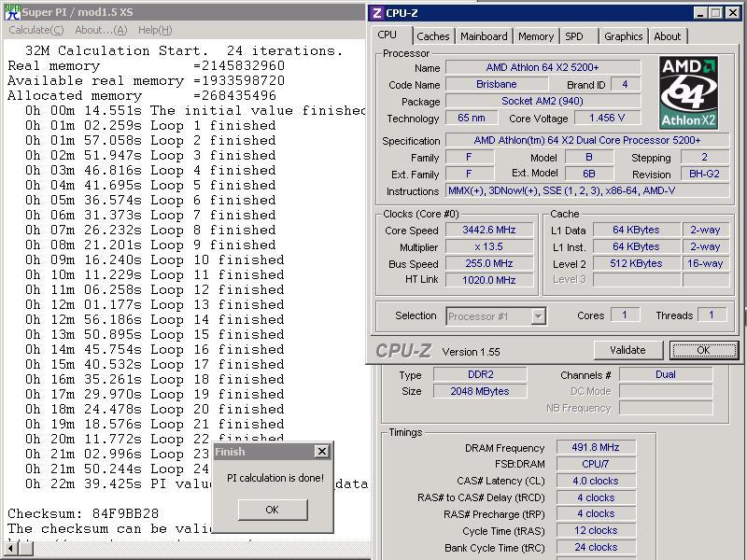747x560 pixels.
Task: Click the Specification field text
Action: [x=587, y=140]
